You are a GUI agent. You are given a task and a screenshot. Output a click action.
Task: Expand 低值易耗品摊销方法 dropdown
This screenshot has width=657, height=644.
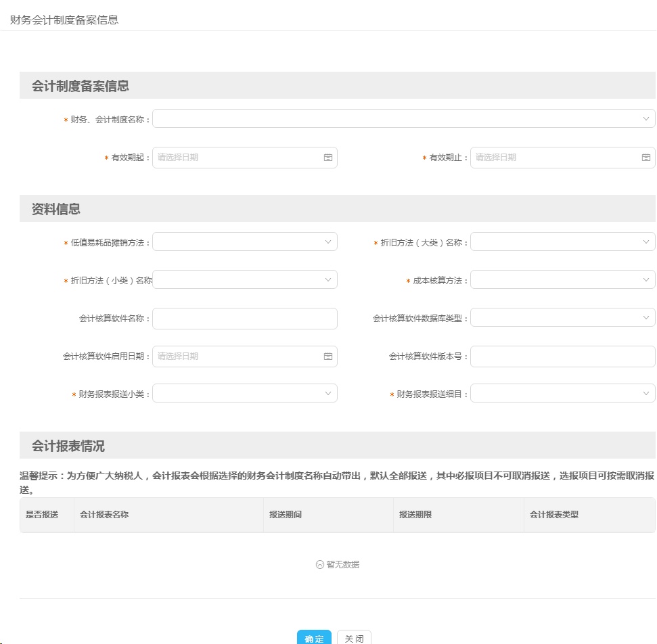coord(244,242)
